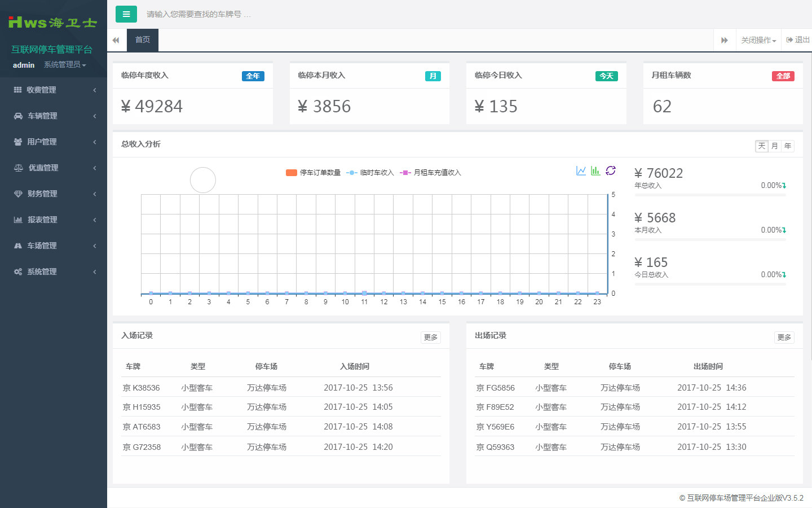Click the 年总收入 progress bar
Viewport: 812px width, 508px height.
[710, 195]
